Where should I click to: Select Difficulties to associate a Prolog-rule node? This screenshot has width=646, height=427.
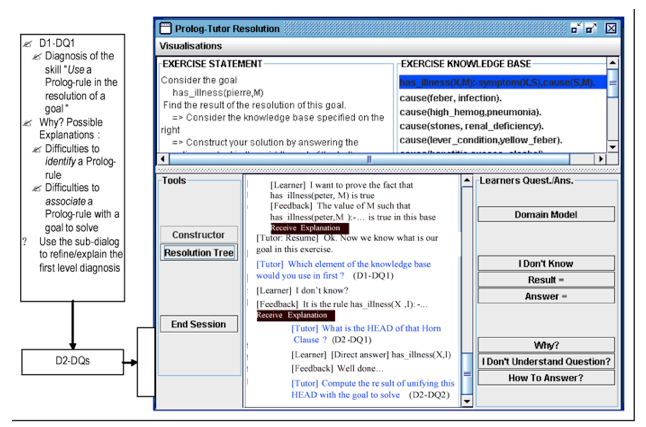(x=82, y=208)
